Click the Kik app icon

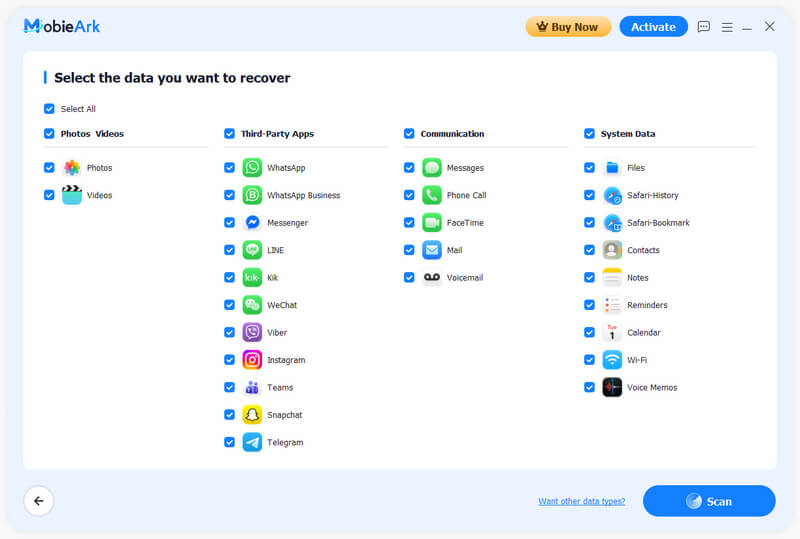tap(252, 278)
